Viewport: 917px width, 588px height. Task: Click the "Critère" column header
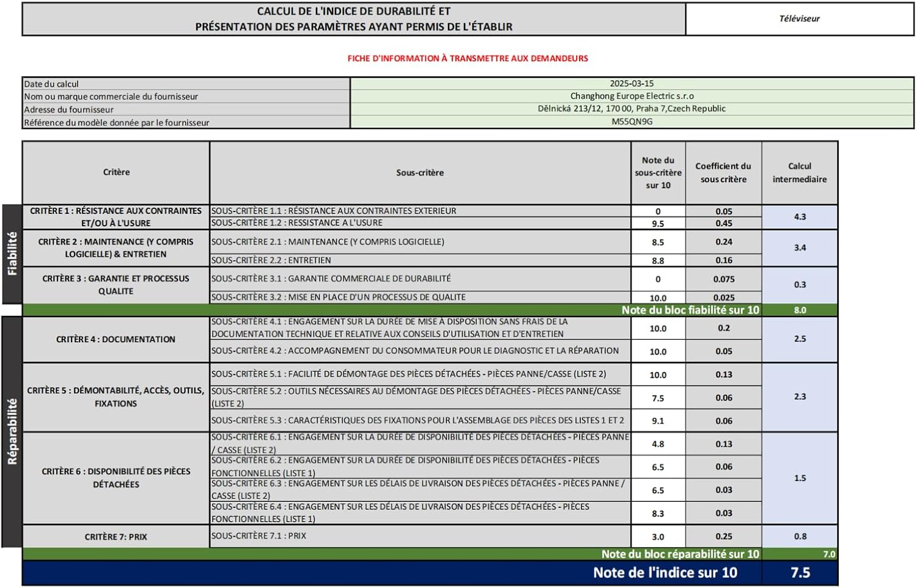point(116,172)
